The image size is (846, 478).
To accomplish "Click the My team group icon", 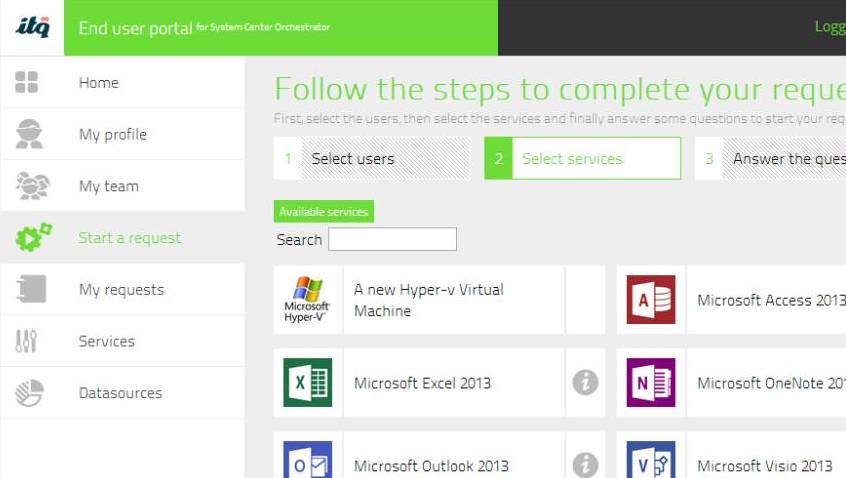I will click(x=32, y=186).
